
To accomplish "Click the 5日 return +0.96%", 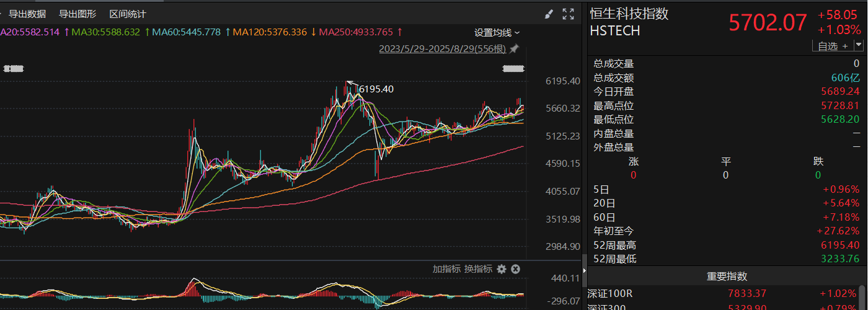I will (x=841, y=189).
